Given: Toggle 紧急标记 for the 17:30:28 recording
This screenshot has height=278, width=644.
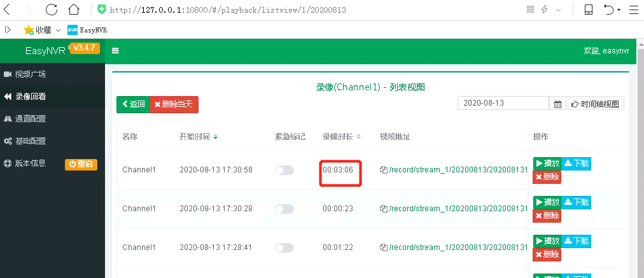Looking at the screenshot, I should (284, 209).
